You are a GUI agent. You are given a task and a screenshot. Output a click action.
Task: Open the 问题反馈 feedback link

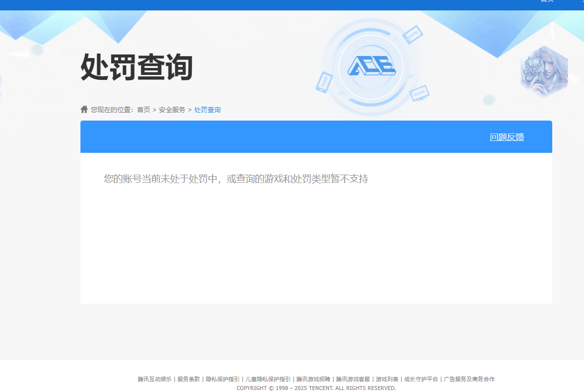[507, 137]
